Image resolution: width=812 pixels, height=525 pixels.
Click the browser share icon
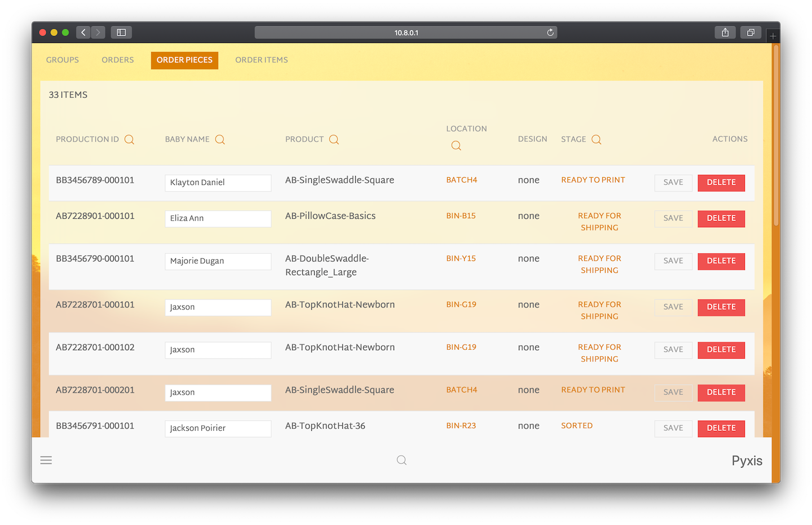pyautogui.click(x=725, y=32)
